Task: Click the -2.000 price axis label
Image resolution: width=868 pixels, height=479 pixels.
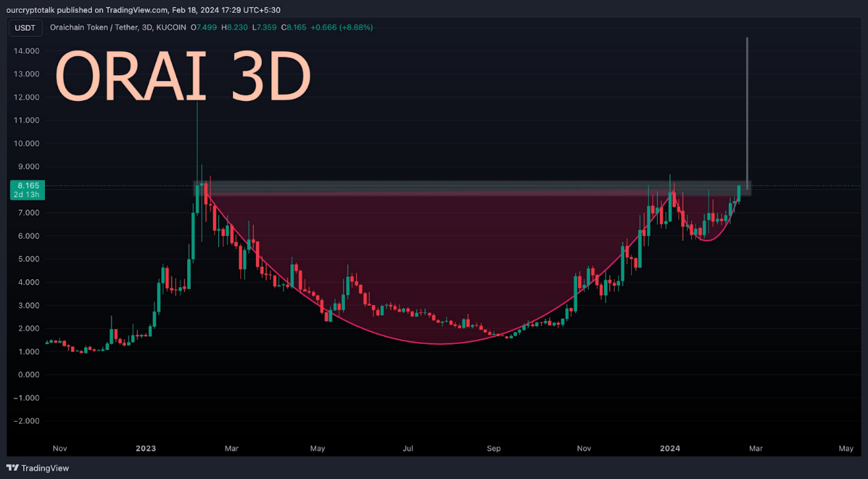Action: pos(27,421)
